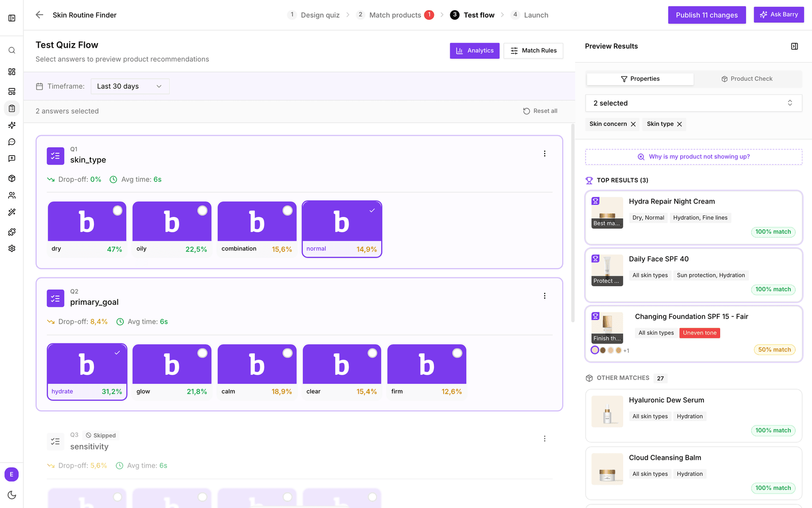Open the feedback message-plus sidebar icon

click(x=12, y=158)
